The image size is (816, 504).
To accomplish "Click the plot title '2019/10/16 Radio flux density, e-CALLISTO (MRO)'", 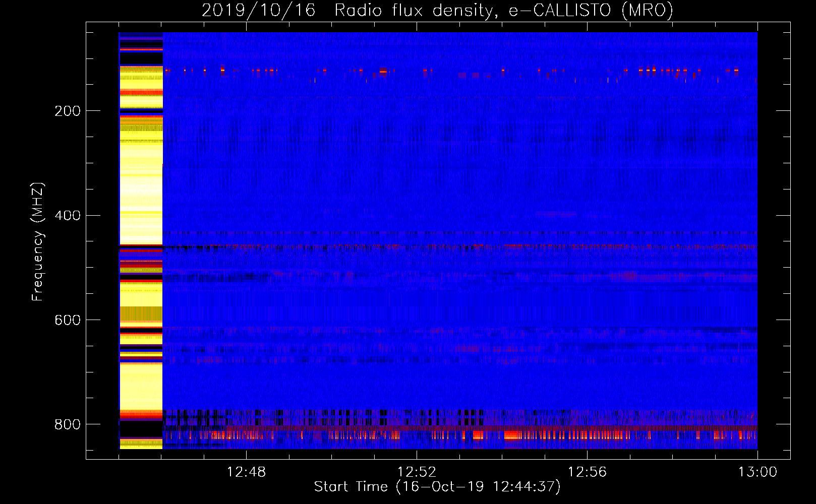I will click(437, 10).
